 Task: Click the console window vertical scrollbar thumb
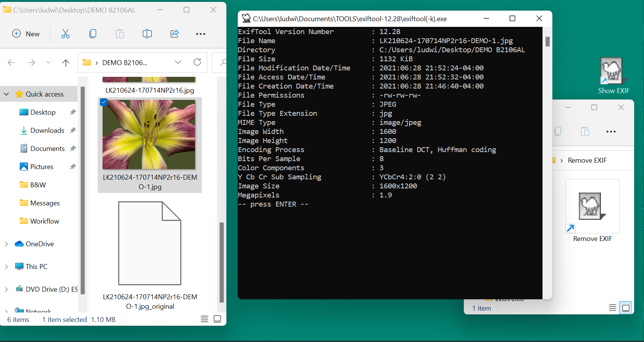[547, 42]
